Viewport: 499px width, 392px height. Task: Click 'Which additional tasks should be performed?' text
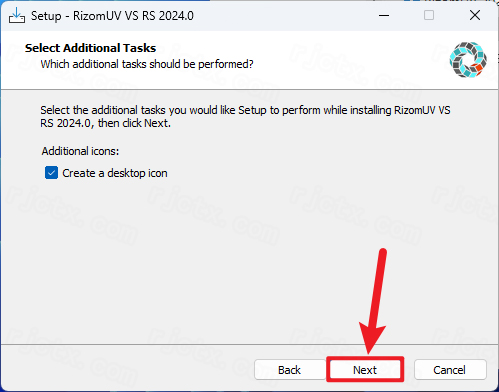point(147,64)
